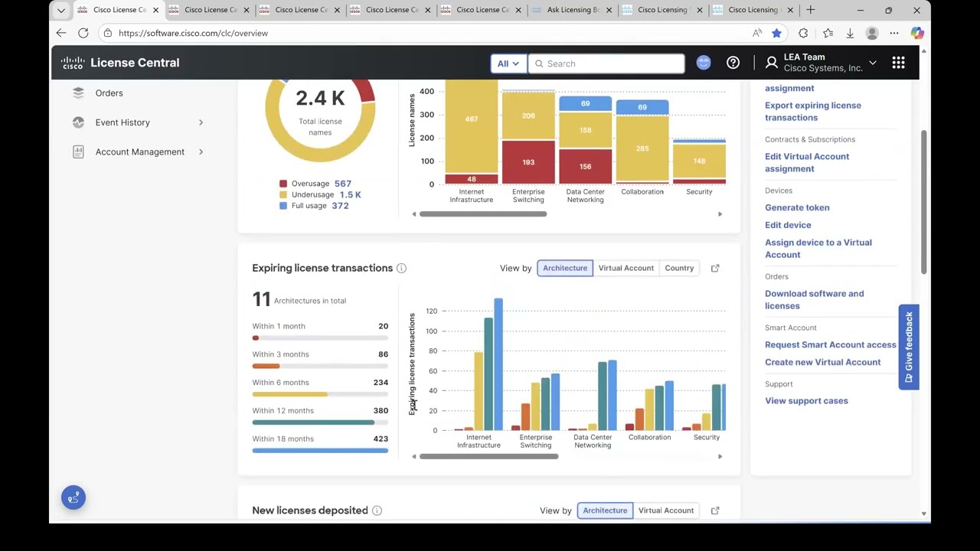The width and height of the screenshot is (980, 551).
Task: Click read aloud icon in address bar
Action: (x=757, y=33)
